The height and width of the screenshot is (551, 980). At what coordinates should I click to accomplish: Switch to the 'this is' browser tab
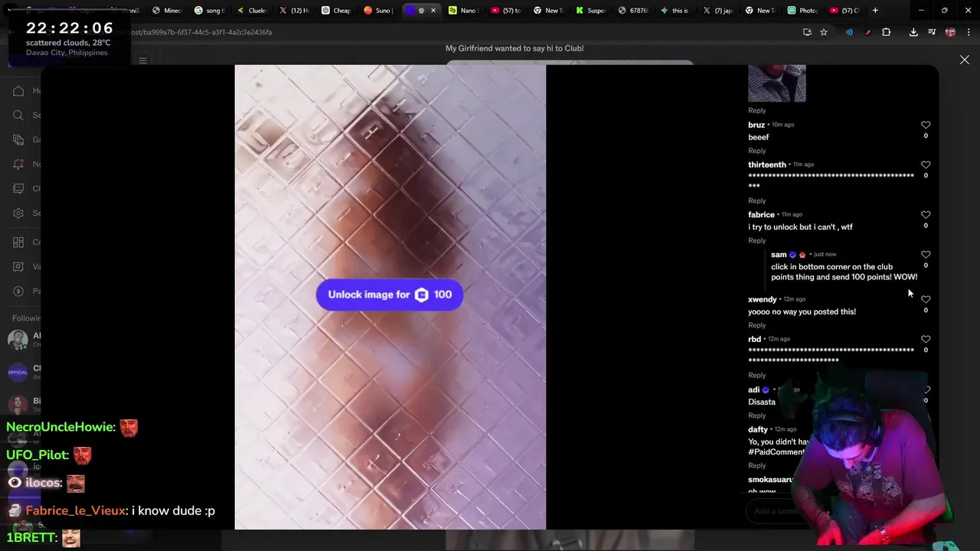tap(675, 11)
